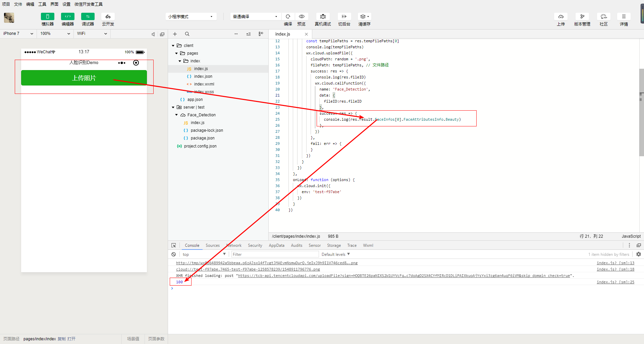The height and width of the screenshot is (344, 644).
Task: Switch to the Network tab
Action: pos(234,245)
